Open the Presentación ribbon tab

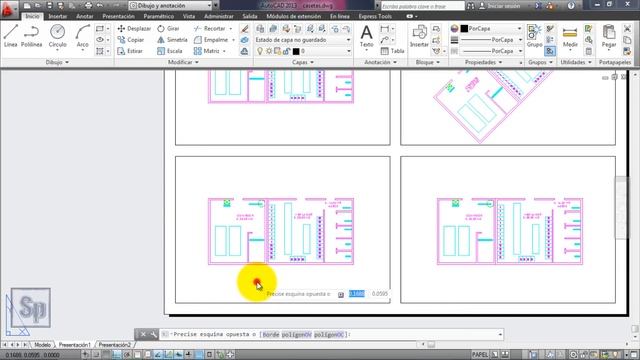pos(118,16)
